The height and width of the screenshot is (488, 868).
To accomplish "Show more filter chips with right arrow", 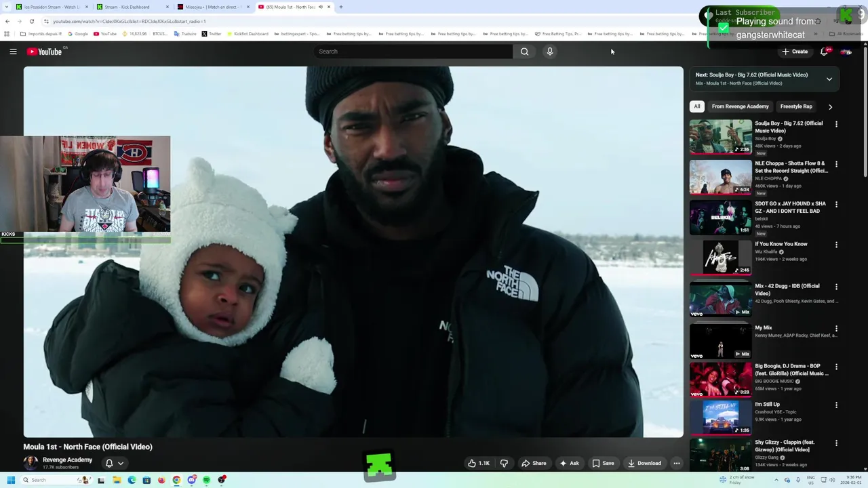I will (830, 106).
